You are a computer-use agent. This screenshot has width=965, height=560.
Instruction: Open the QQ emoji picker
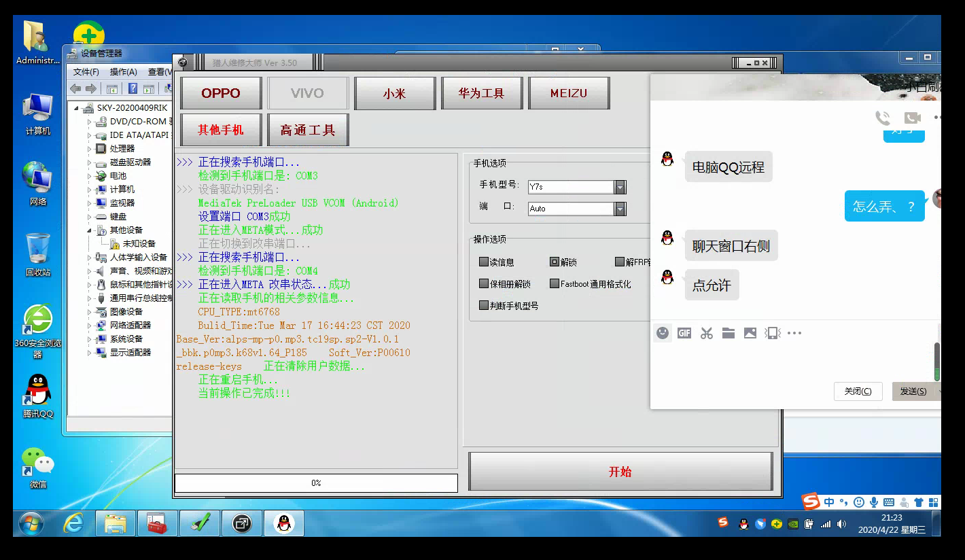coord(663,333)
